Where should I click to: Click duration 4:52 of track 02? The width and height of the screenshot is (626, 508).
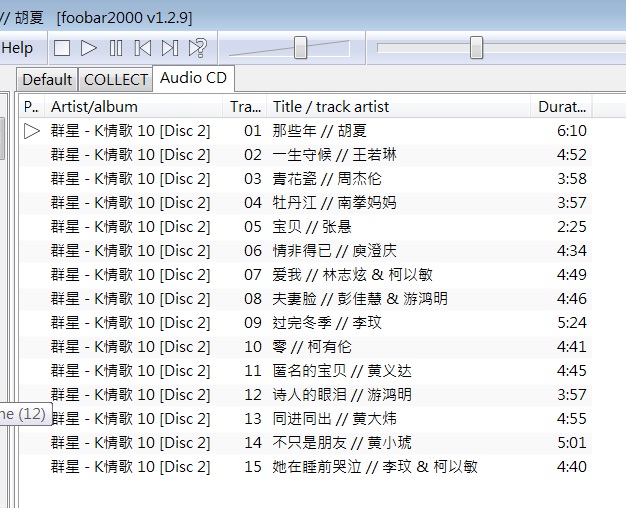572,155
